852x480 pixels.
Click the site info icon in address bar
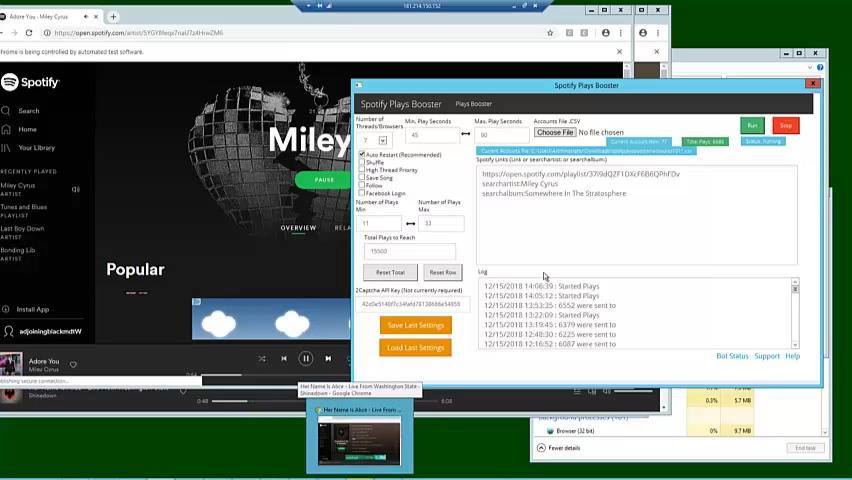pyautogui.click(x=47, y=33)
